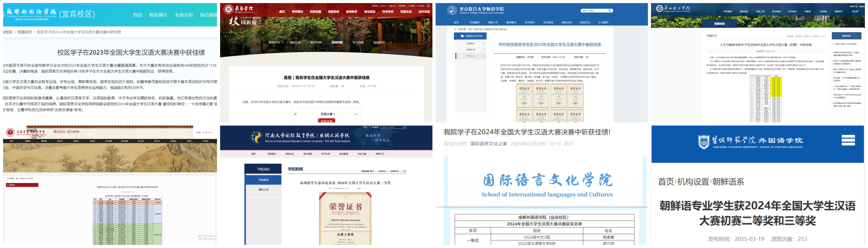Click 首页 in the Chengdu Yibin nav

tap(138, 15)
